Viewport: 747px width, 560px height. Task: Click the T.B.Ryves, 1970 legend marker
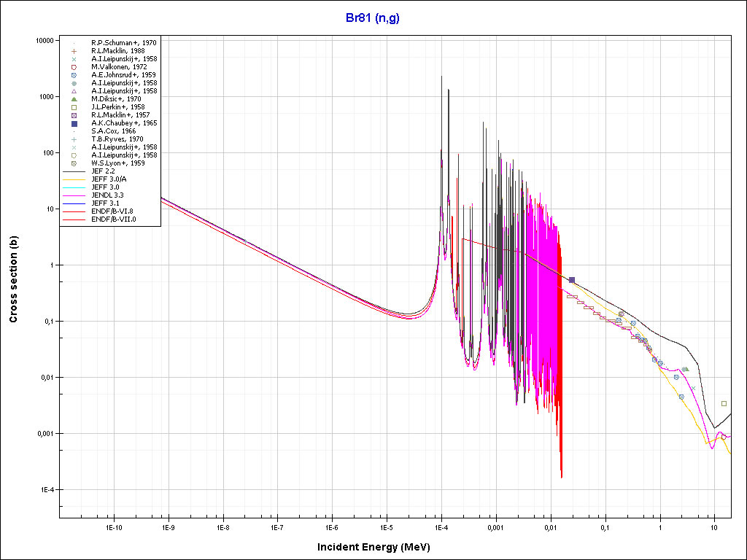point(74,139)
